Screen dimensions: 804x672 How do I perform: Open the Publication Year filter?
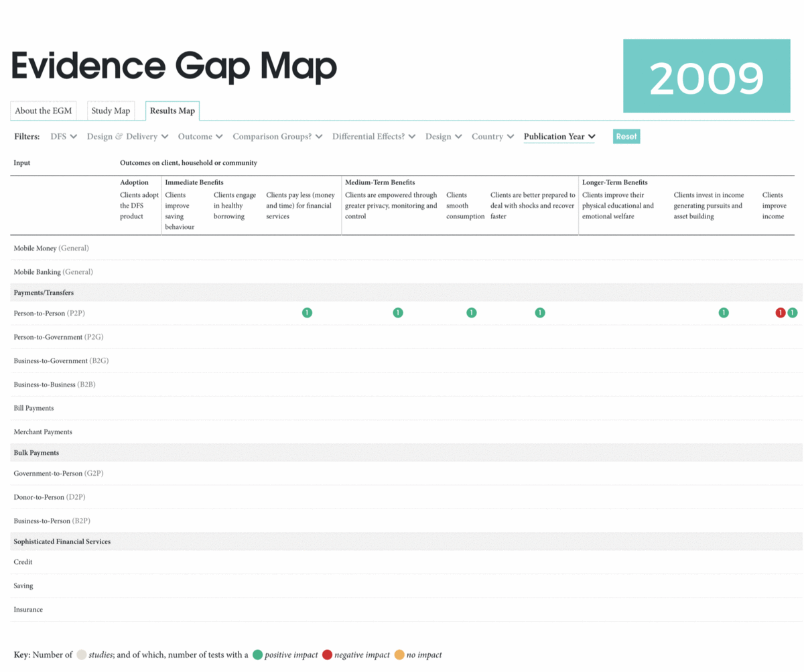point(559,137)
